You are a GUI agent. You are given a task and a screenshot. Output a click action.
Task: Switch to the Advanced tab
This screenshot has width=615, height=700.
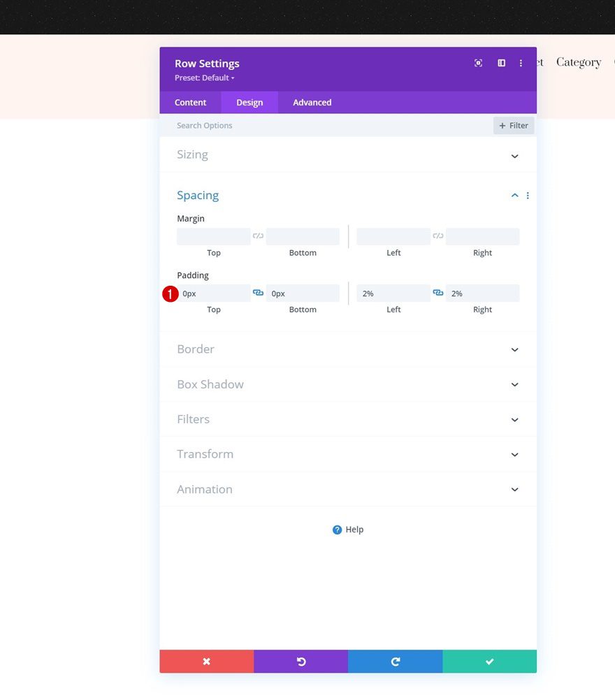click(311, 102)
